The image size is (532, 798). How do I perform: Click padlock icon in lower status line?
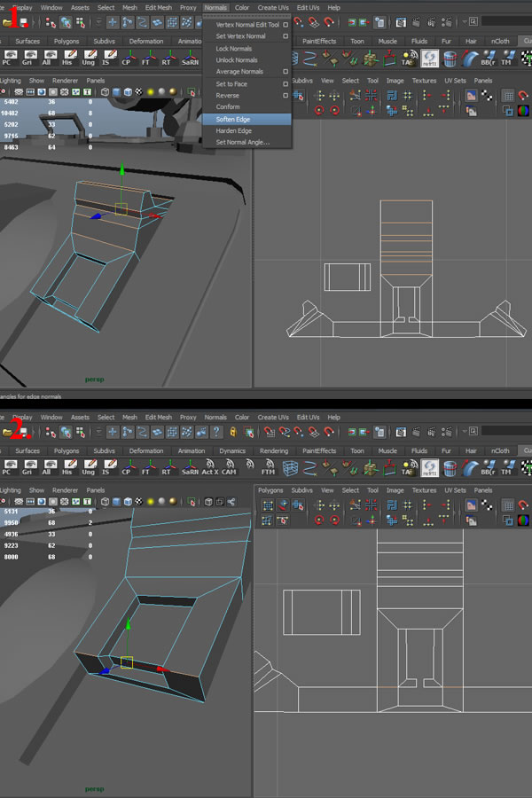pos(233,432)
